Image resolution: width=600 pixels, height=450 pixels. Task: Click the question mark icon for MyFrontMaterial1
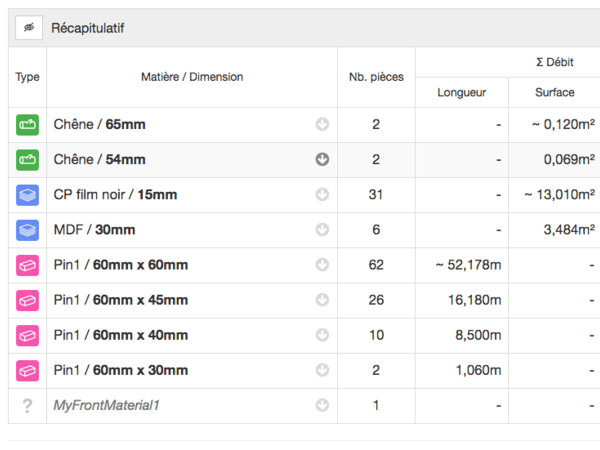(x=27, y=405)
